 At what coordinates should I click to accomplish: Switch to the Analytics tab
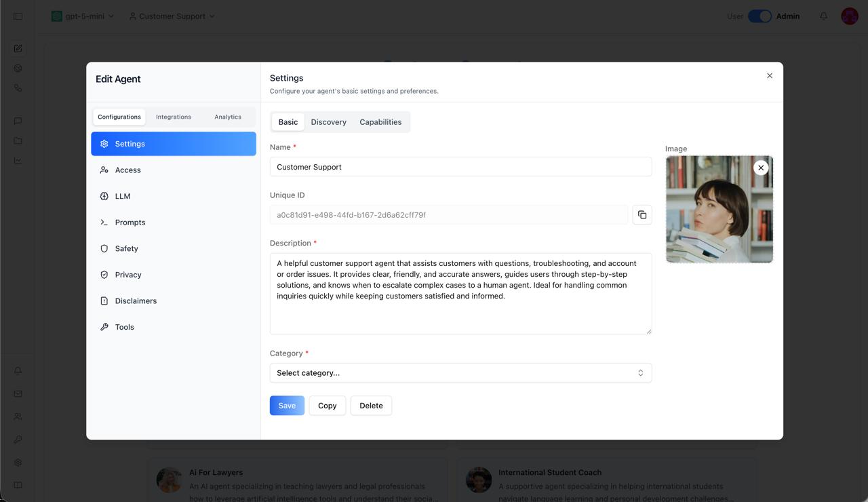click(x=228, y=117)
